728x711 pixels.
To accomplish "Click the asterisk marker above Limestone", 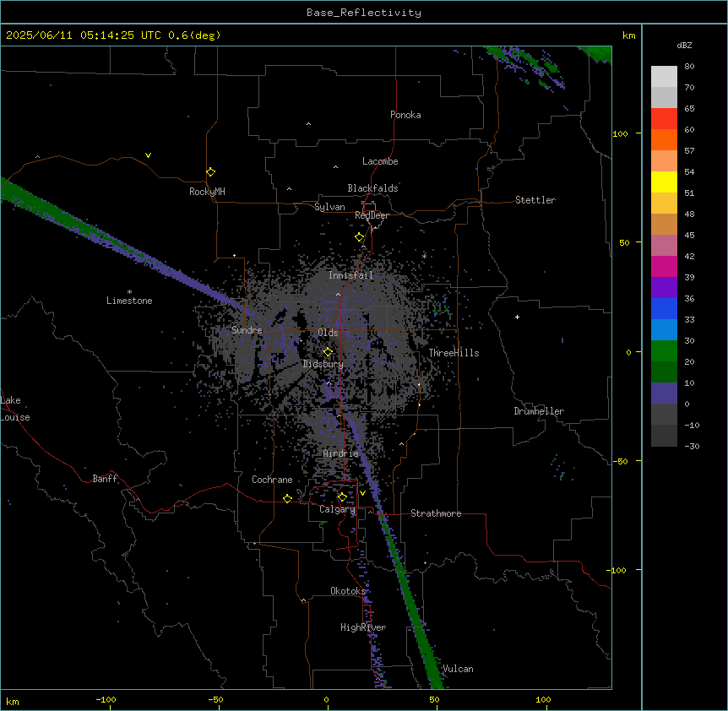I will (129, 292).
